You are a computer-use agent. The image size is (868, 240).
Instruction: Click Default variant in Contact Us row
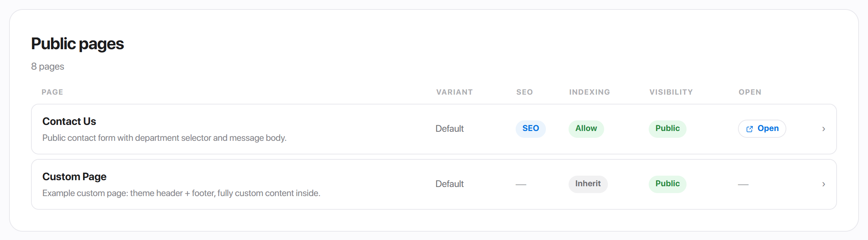pos(449,129)
